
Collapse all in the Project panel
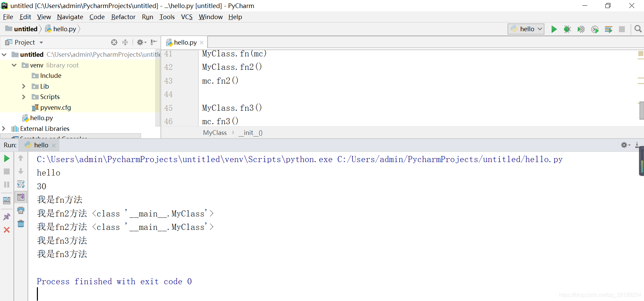coord(125,42)
